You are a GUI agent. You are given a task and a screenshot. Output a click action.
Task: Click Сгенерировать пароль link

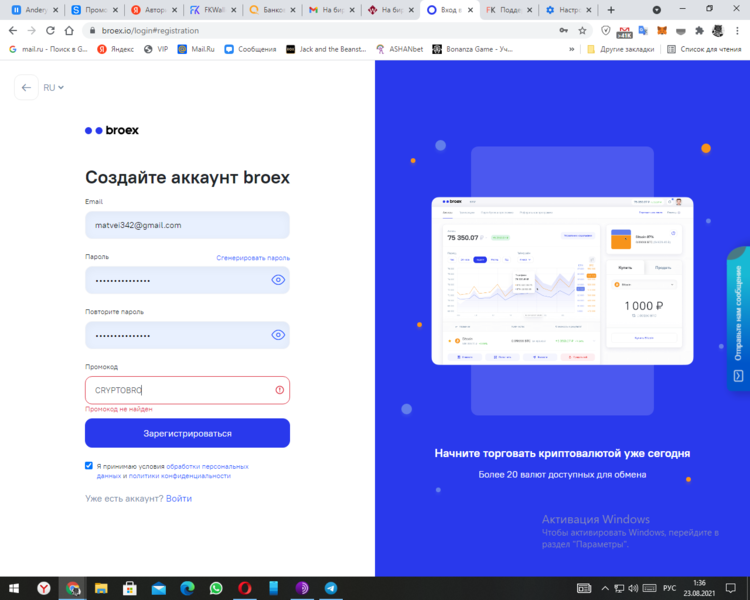(253, 257)
